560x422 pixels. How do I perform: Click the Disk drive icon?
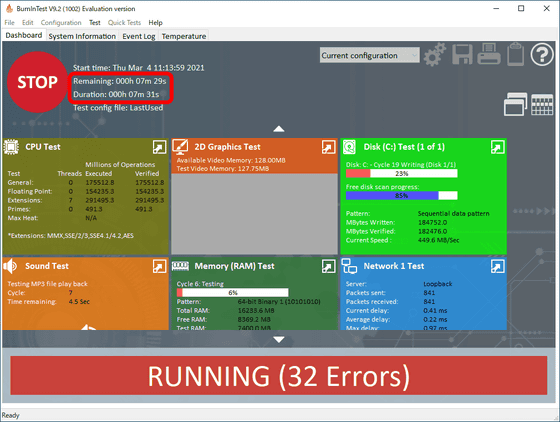pyautogui.click(x=349, y=147)
